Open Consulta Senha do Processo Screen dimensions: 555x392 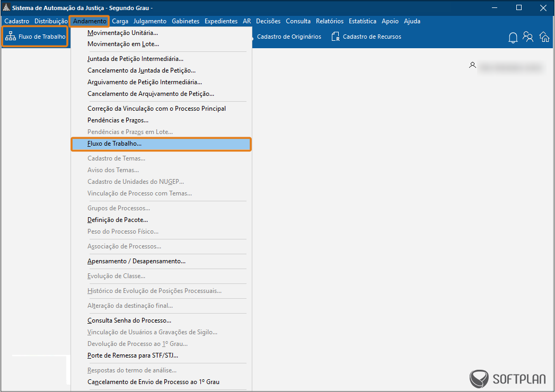(x=129, y=320)
